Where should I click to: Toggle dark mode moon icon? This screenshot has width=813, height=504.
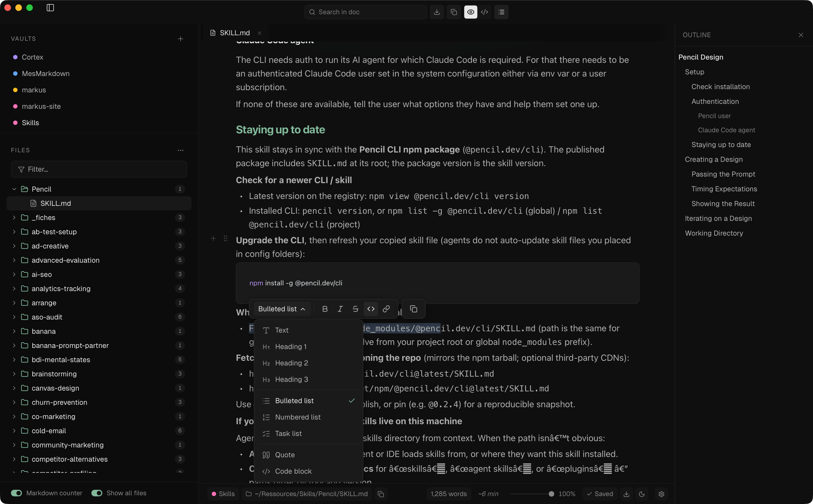pyautogui.click(x=642, y=494)
